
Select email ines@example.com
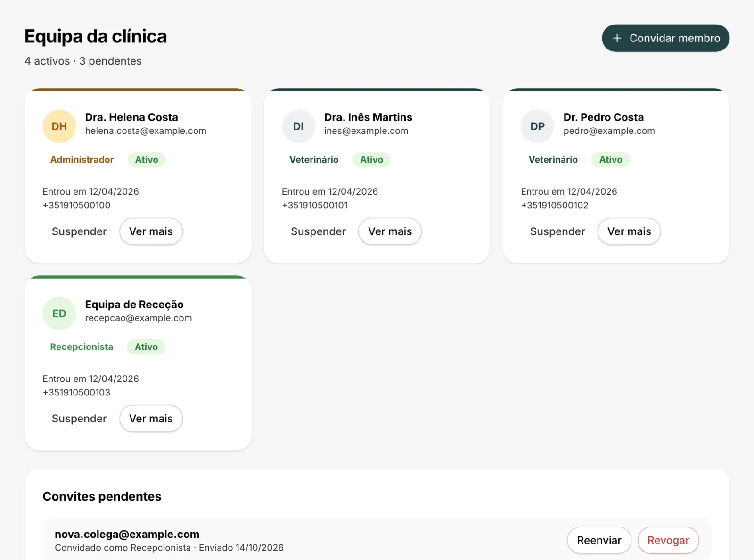tap(366, 131)
